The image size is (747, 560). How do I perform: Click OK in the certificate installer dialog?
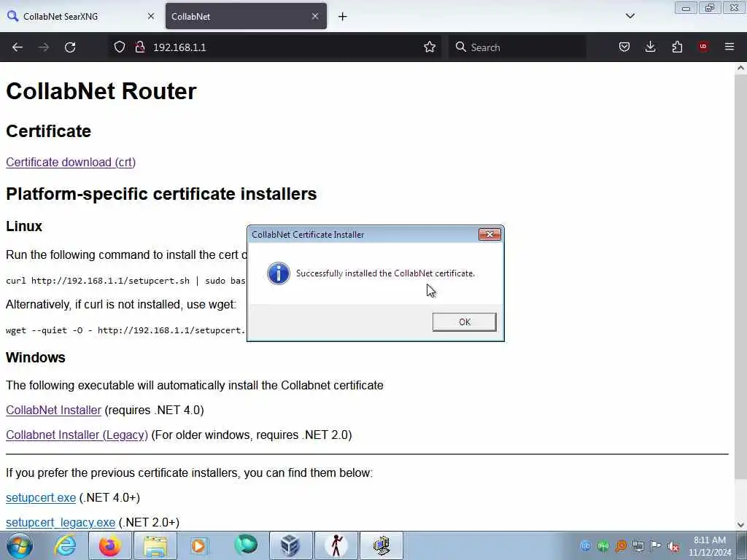[x=464, y=322]
